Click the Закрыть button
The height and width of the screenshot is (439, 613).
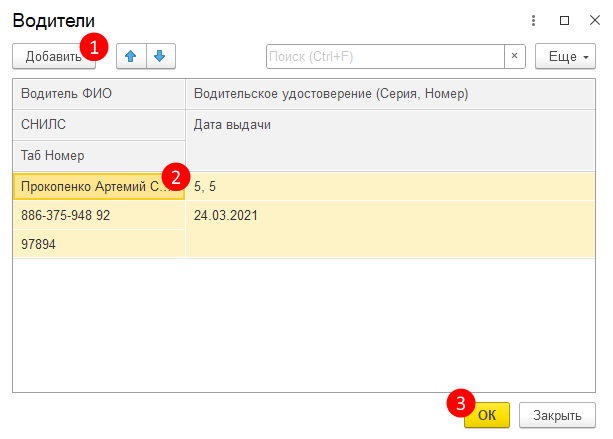(557, 415)
